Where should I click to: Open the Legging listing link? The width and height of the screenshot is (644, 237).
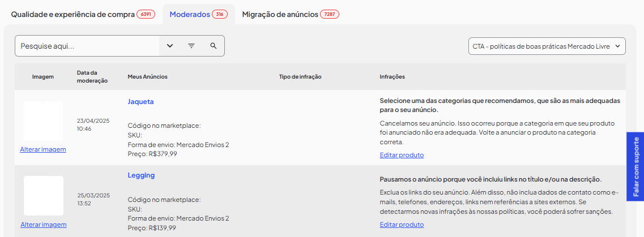(141, 175)
